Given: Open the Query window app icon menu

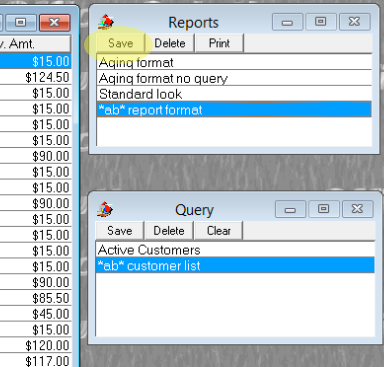Looking at the screenshot, I should tap(105, 209).
